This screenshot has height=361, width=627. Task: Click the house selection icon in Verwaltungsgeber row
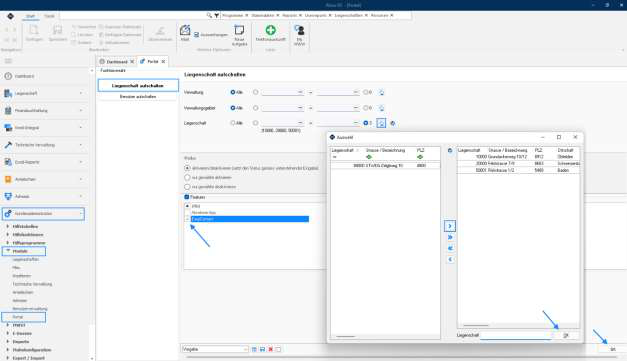tap(381, 108)
